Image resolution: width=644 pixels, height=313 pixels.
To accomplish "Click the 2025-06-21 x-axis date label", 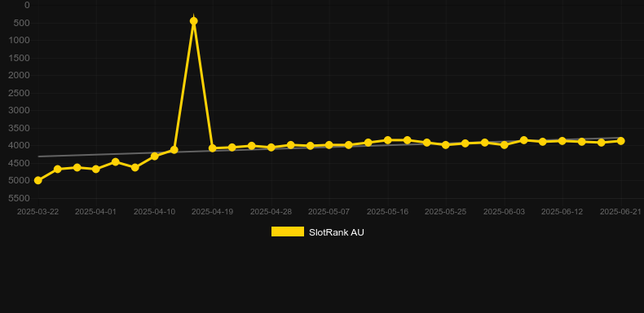I will coord(620,212).
